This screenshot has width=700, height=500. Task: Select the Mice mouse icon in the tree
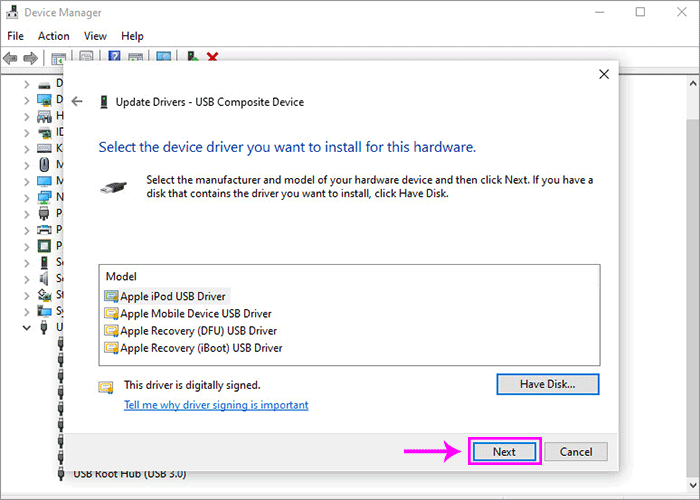tap(44, 165)
